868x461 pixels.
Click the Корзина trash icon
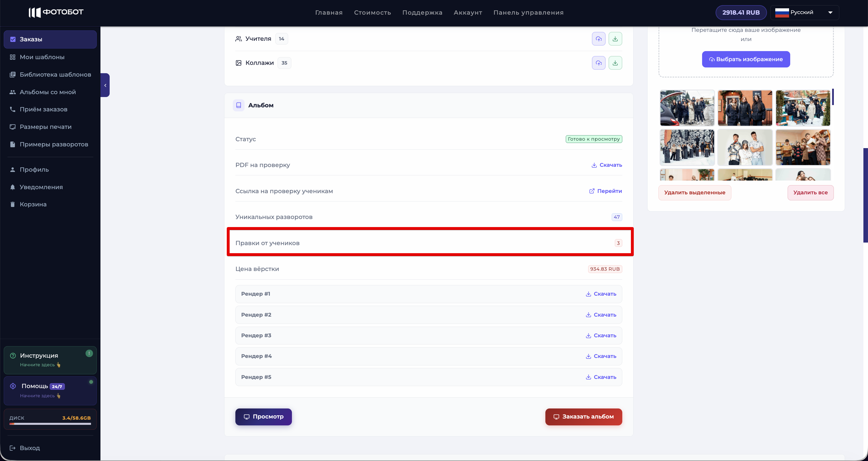[13, 204]
